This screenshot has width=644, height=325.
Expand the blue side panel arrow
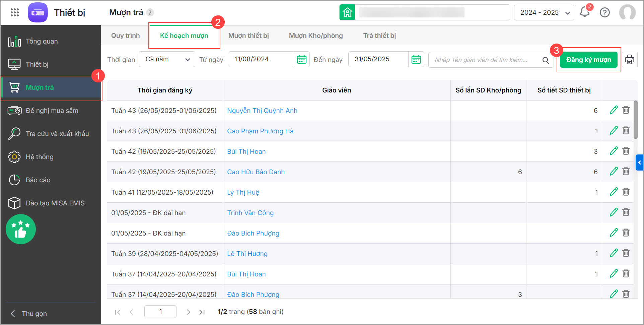640,162
